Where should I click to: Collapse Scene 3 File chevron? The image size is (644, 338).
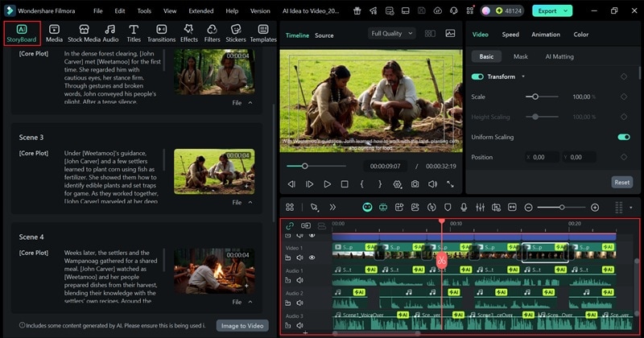250,203
